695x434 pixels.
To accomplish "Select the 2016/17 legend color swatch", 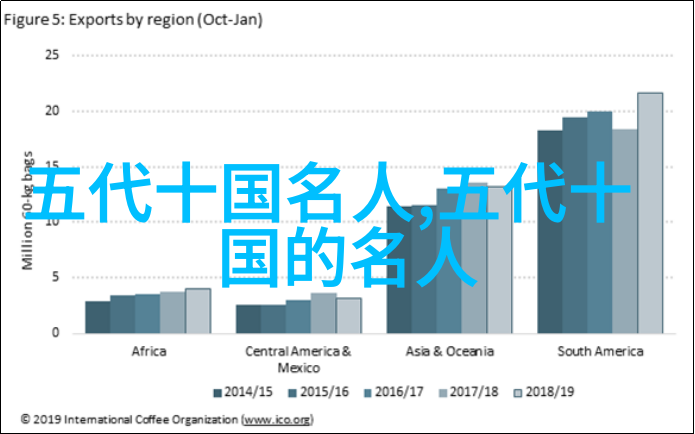I will click(x=367, y=393).
